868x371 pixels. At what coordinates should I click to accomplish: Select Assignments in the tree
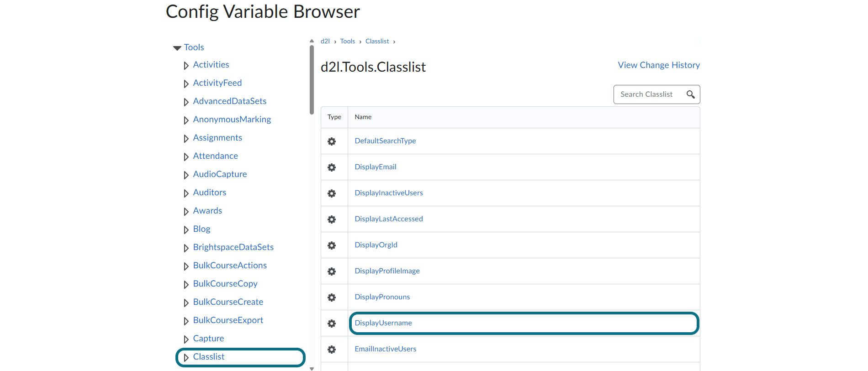coord(217,138)
